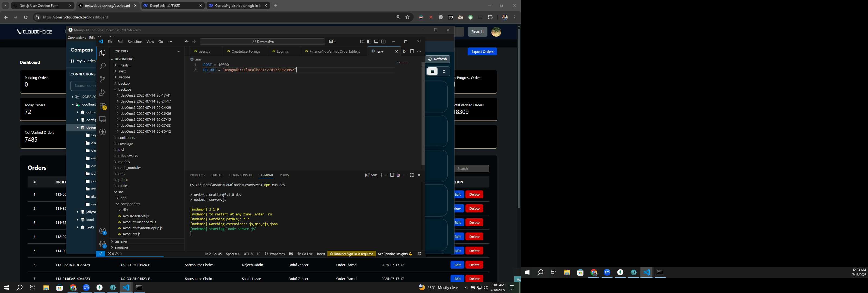Open the Selection menu in VS Code

[135, 42]
